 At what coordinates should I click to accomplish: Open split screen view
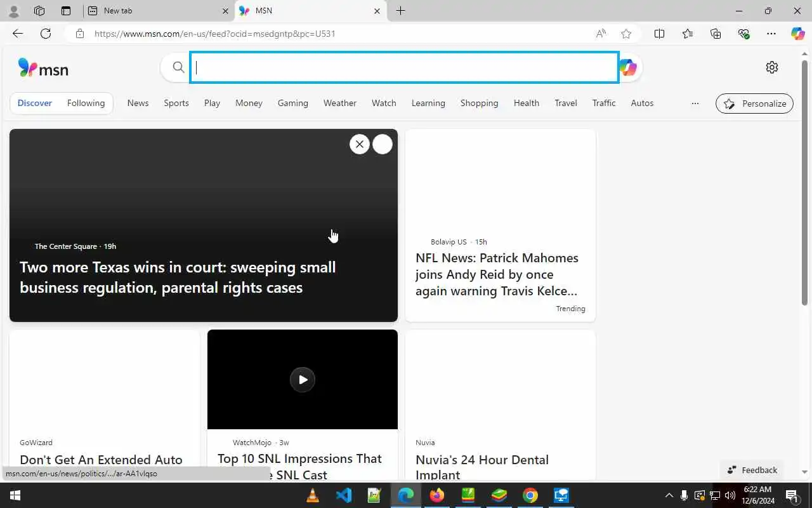pos(659,34)
